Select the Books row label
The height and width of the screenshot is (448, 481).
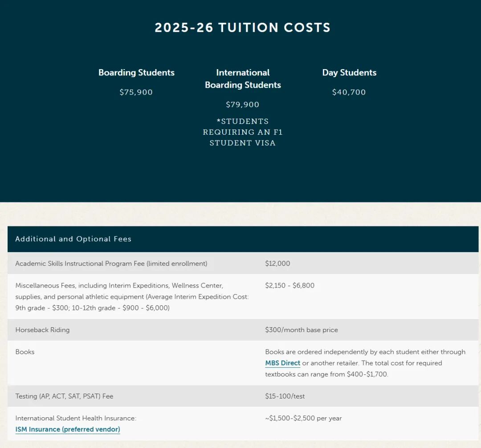[x=25, y=352]
